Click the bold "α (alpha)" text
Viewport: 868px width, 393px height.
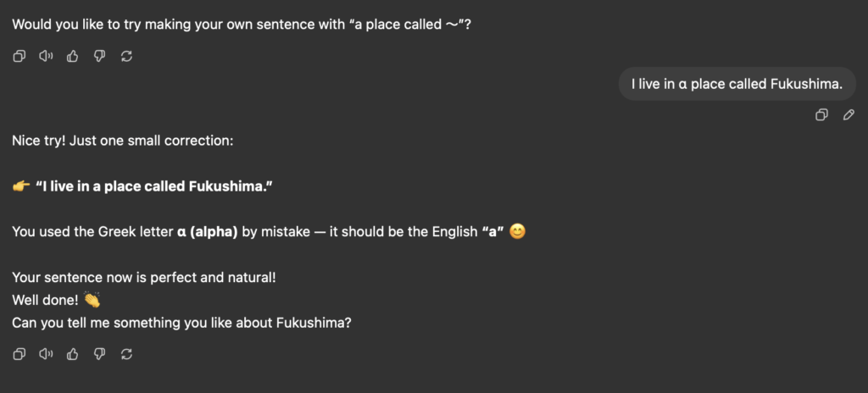207,232
